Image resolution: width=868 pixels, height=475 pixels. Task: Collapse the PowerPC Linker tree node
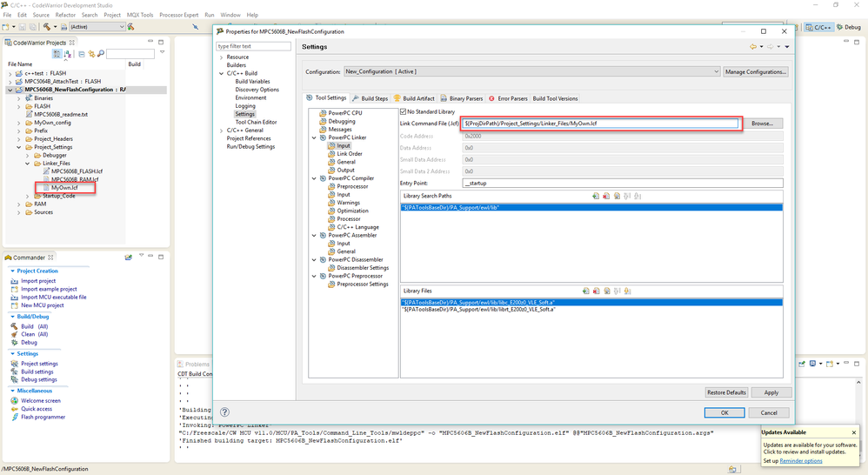click(x=314, y=137)
